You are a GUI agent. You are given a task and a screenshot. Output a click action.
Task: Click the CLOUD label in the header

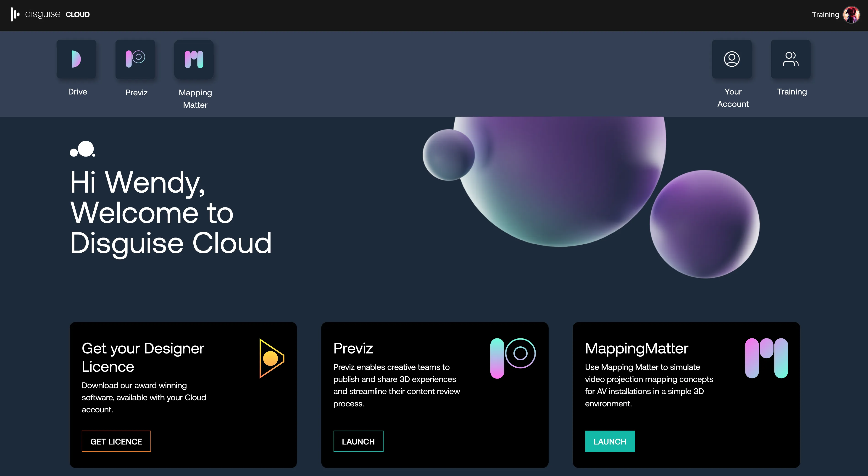tap(77, 14)
